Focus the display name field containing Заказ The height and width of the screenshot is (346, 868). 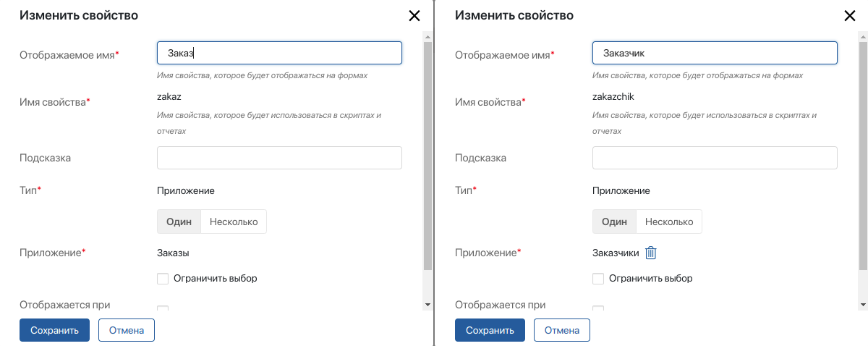click(279, 53)
